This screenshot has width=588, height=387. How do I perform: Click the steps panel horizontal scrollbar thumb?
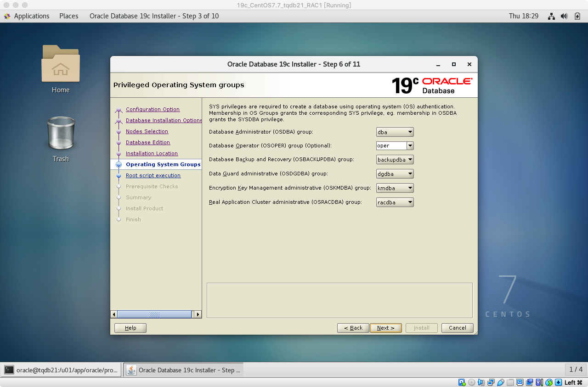[x=154, y=314]
